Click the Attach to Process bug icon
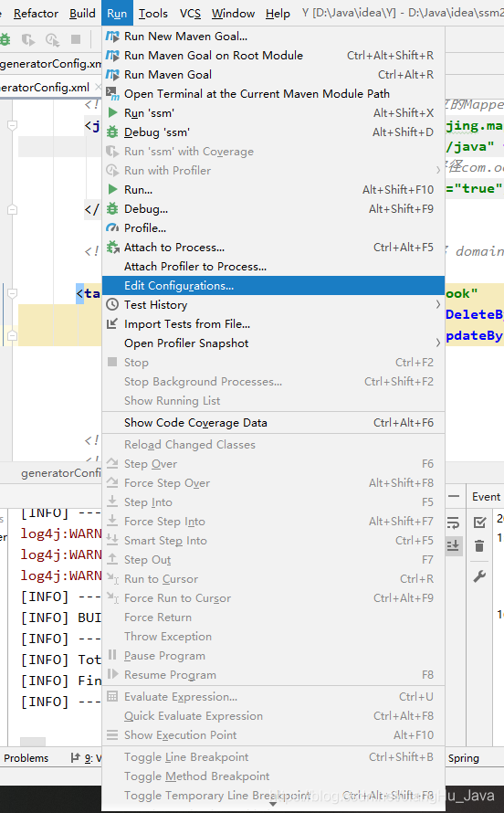 click(112, 248)
